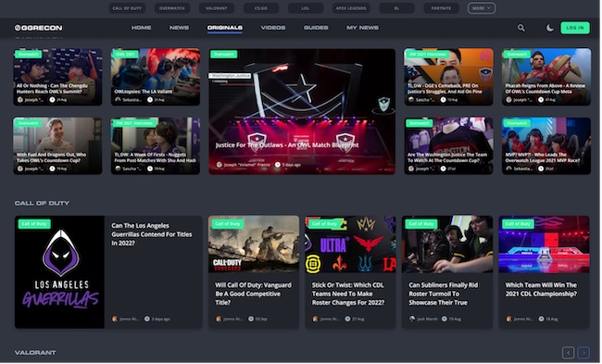Select the APEX LEGENDS game filter
This screenshot has height=364, width=602.
351,8
